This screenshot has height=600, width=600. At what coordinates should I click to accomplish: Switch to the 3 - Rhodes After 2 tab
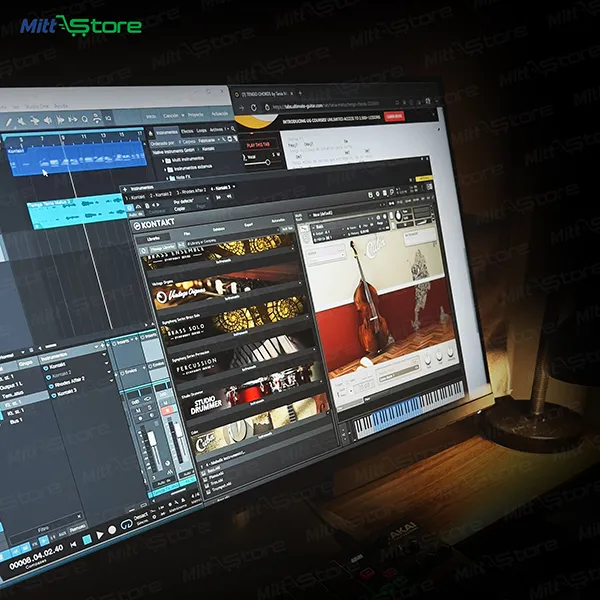[x=191, y=191]
